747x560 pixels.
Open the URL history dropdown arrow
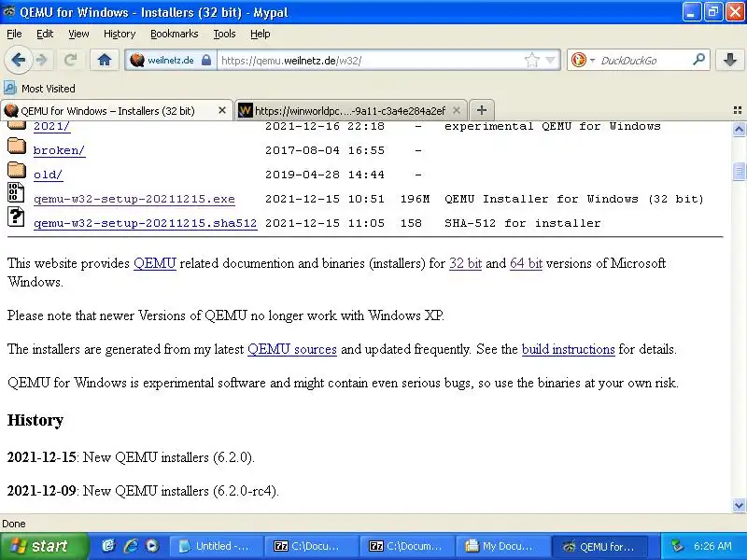[551, 60]
